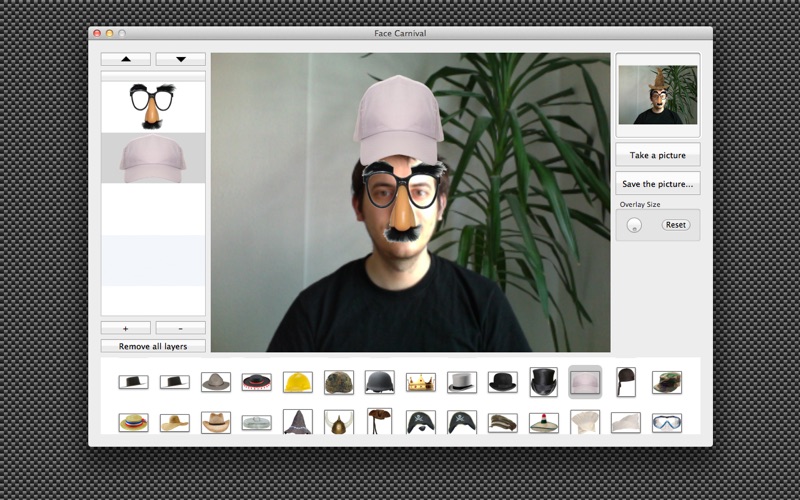Select the tall black top hat
This screenshot has width=800, height=500.
click(543, 382)
